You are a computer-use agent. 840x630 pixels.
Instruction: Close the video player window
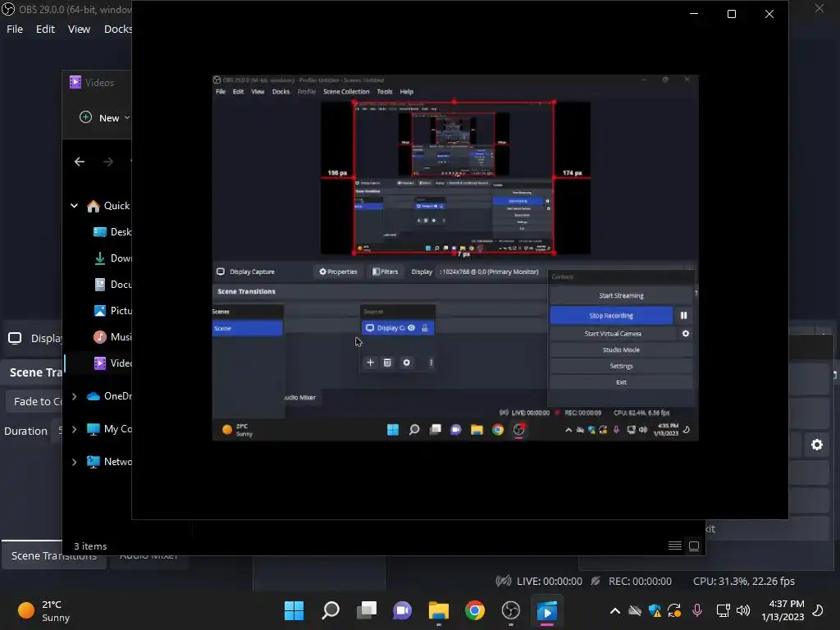pyautogui.click(x=769, y=14)
